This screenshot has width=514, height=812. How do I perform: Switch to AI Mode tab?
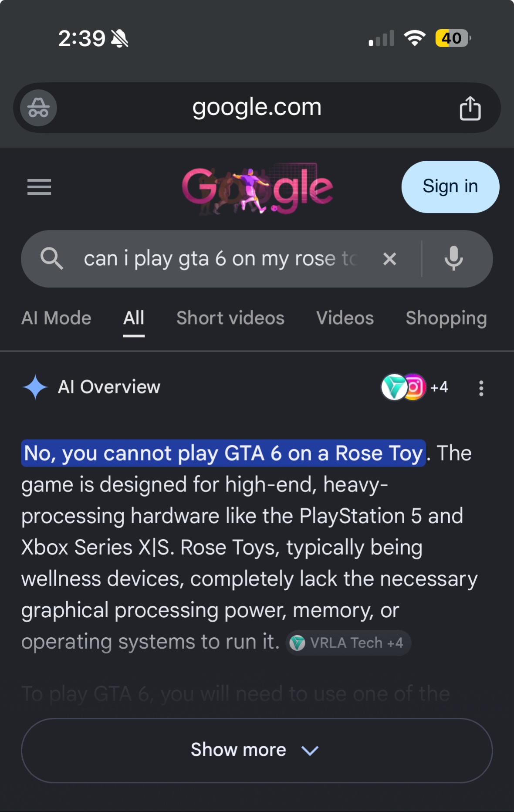pyautogui.click(x=56, y=318)
